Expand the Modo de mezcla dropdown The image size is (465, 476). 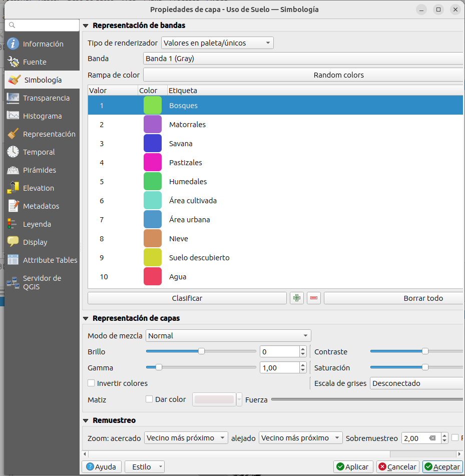(228, 336)
